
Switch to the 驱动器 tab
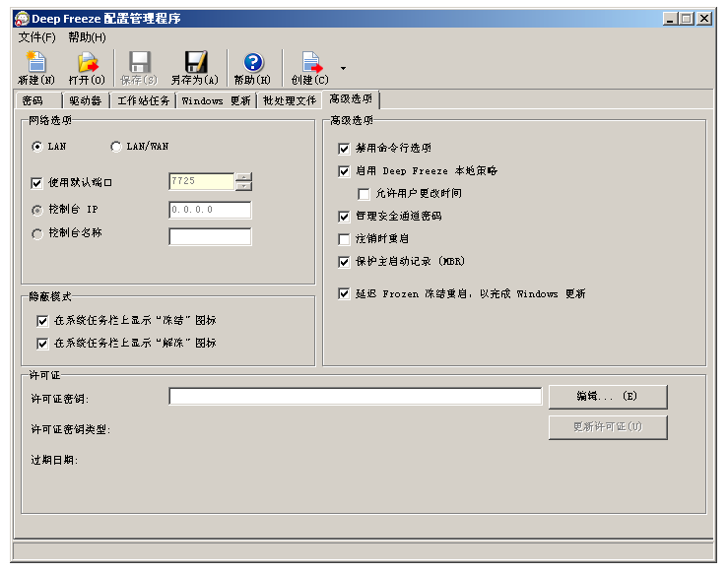[x=86, y=100]
